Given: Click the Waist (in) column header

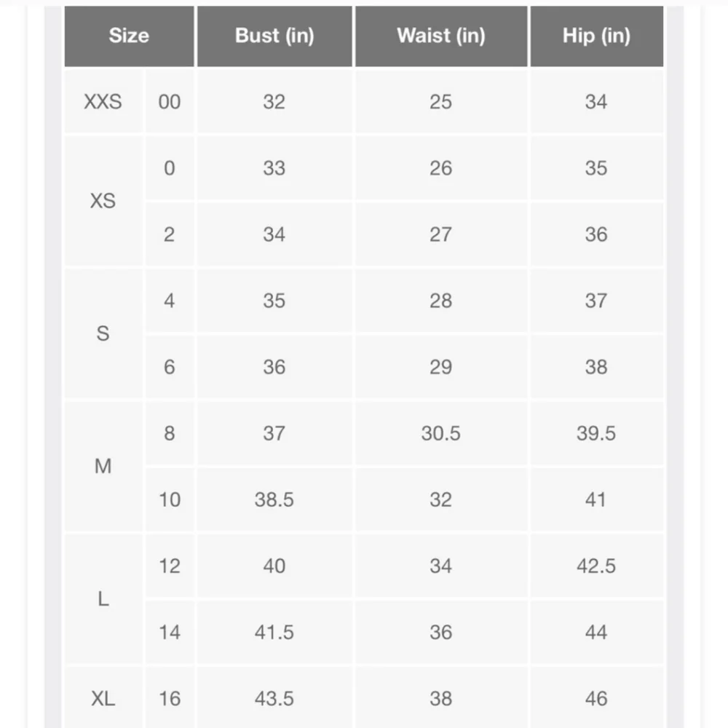Looking at the screenshot, I should coord(440,36).
